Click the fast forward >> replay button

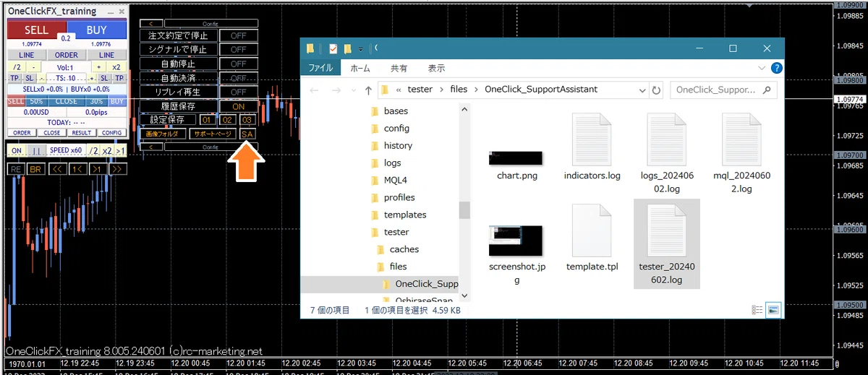pos(118,168)
